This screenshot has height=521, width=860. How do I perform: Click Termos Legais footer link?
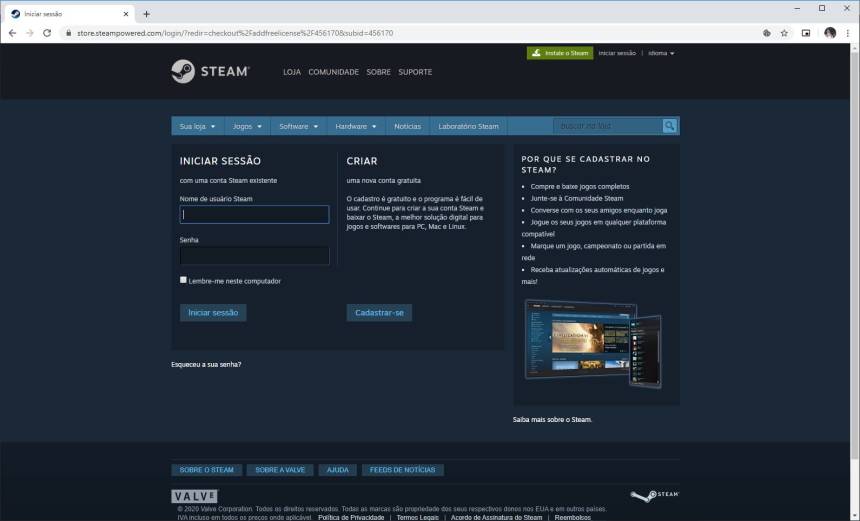(x=417, y=517)
